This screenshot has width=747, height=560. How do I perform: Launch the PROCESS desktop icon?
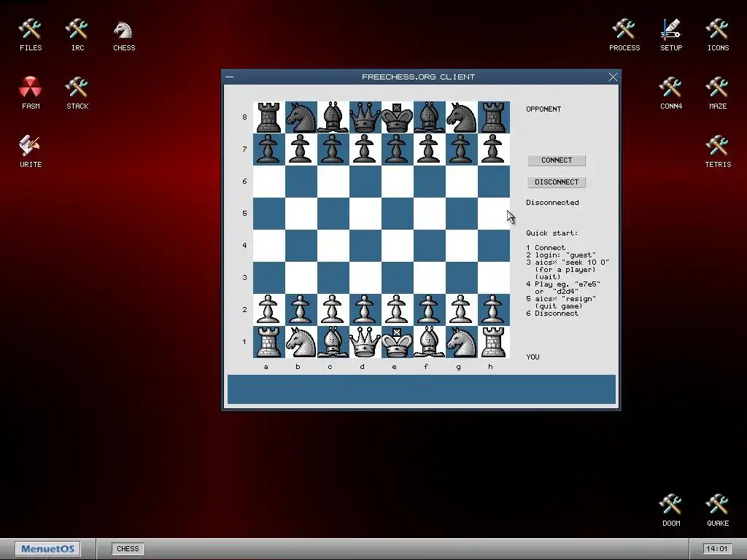[624, 34]
